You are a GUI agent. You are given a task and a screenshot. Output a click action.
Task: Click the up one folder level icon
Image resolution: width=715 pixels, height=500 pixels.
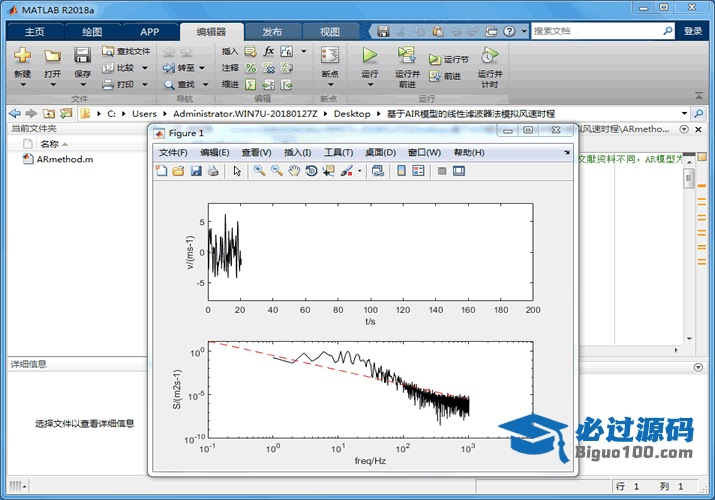(x=49, y=113)
